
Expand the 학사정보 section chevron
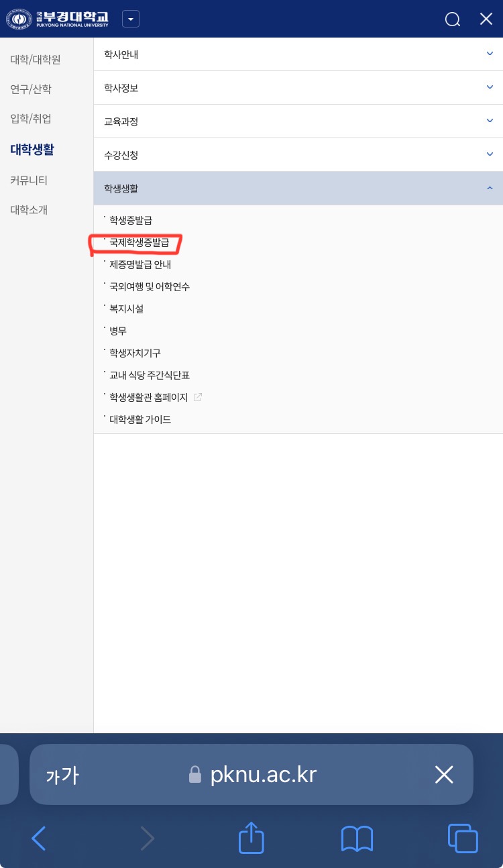point(490,87)
